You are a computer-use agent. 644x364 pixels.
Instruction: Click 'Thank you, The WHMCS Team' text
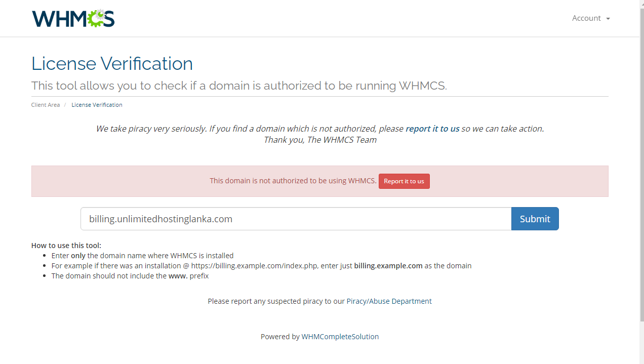coord(320,140)
